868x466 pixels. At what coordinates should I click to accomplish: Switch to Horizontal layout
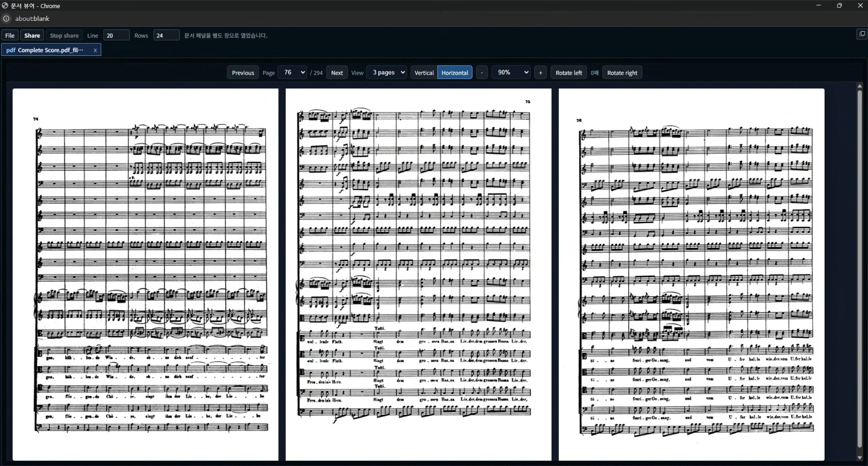click(x=455, y=73)
